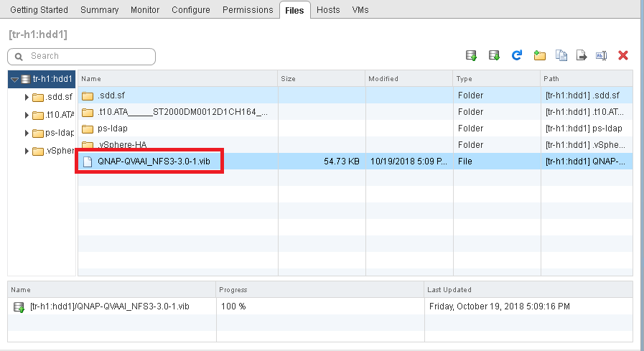This screenshot has height=351, width=644.
Task: Click the rename file icon
Action: tap(602, 55)
